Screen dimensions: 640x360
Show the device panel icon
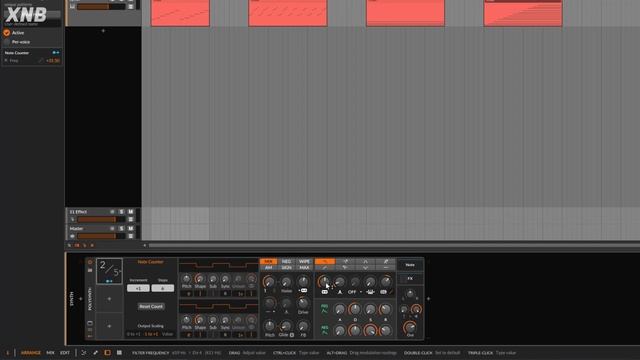[107, 353]
